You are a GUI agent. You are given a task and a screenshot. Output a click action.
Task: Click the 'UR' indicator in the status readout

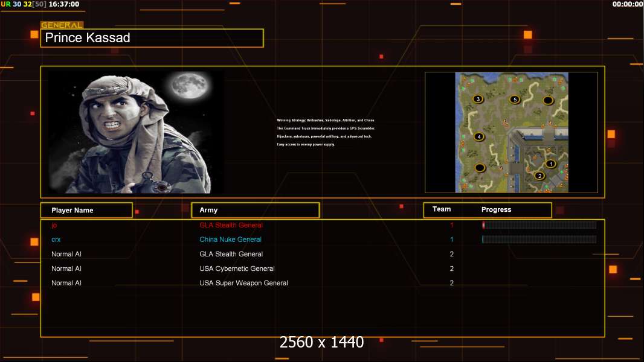click(x=6, y=4)
